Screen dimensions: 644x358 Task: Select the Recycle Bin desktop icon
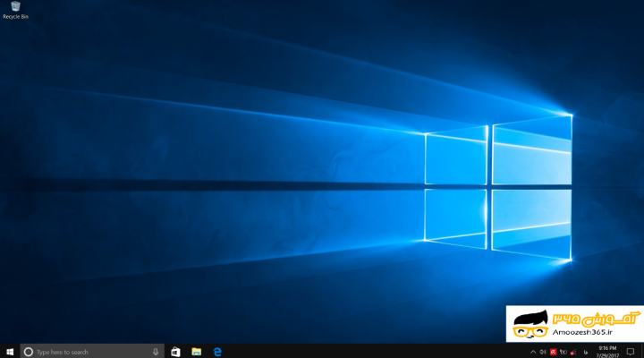pos(15,10)
